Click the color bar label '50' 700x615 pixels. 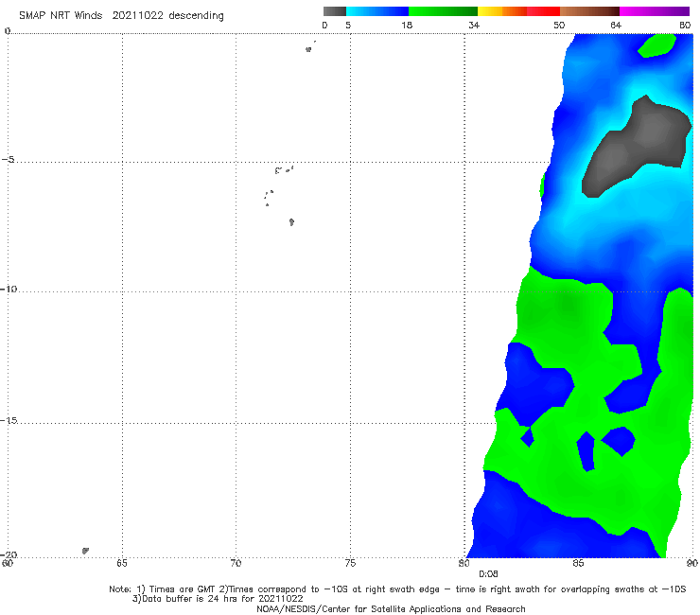pyautogui.click(x=559, y=25)
